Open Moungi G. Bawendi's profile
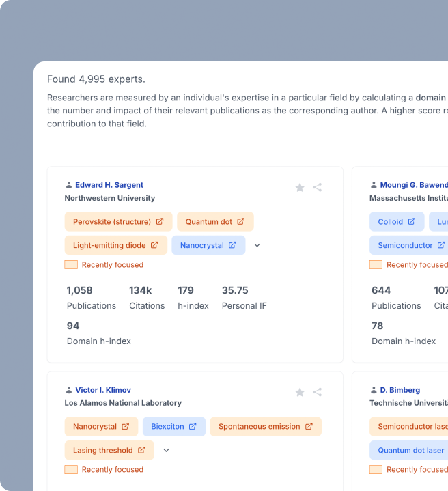The image size is (448, 491). tap(414, 185)
